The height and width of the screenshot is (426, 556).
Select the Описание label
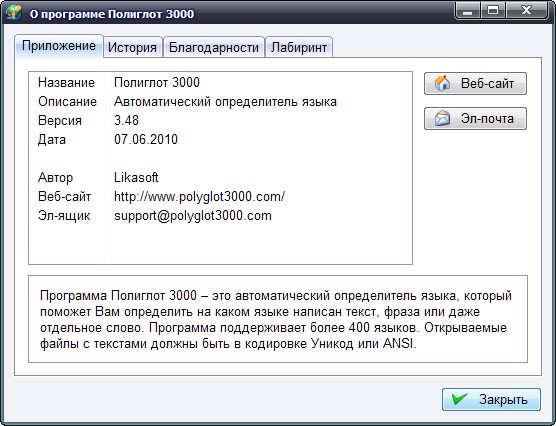67,102
